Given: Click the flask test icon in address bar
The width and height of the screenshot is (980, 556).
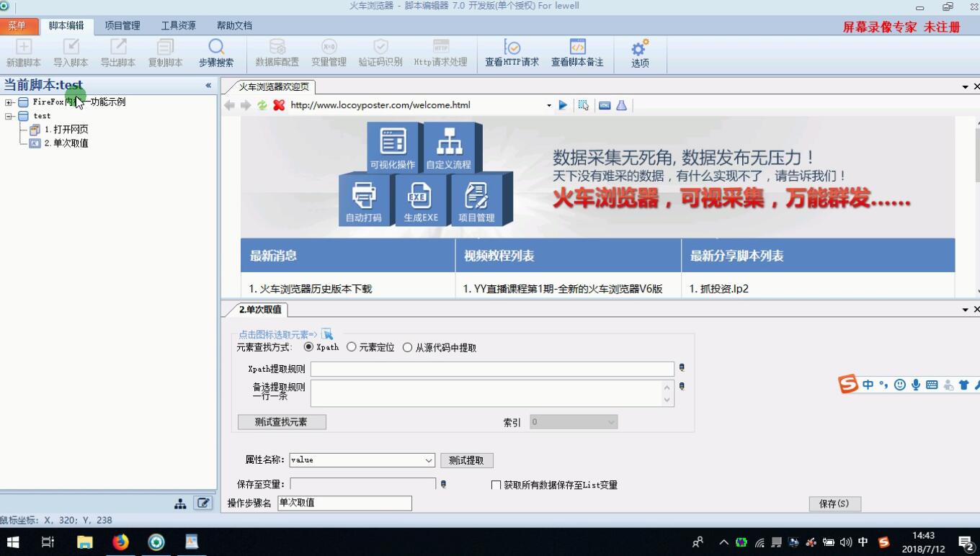Looking at the screenshot, I should [x=621, y=105].
